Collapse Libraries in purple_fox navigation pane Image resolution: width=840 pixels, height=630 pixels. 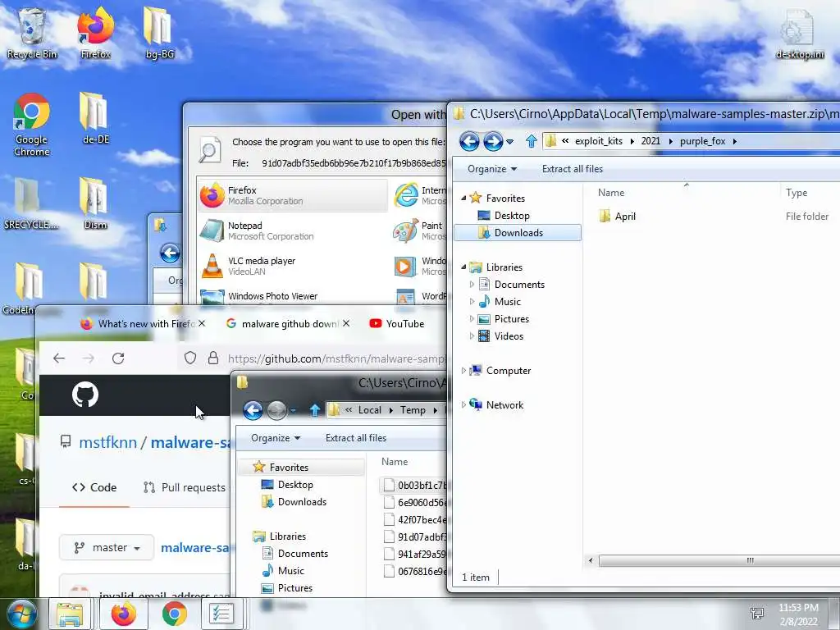(x=463, y=267)
